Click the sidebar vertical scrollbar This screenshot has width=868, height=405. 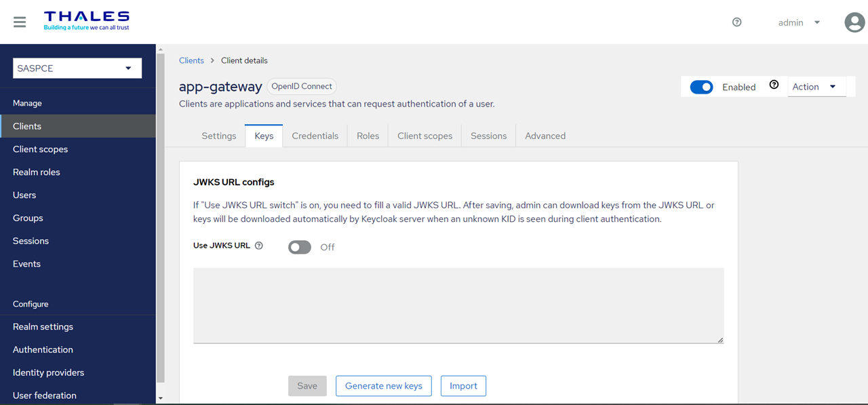(160, 217)
